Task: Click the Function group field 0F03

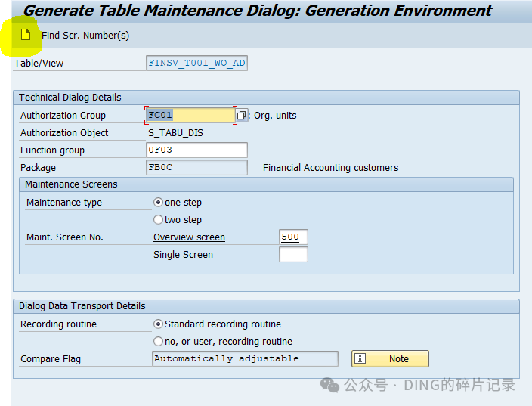Action: coord(196,150)
